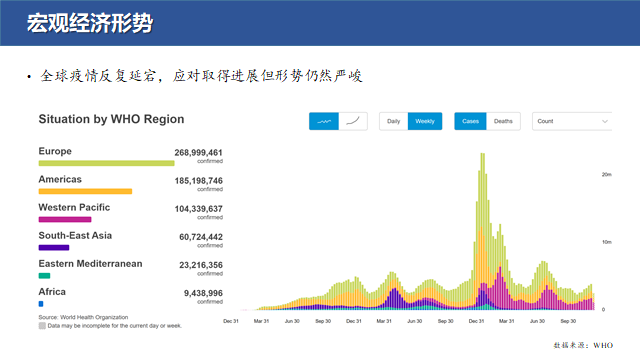640x360 pixels.
Task: Open the Count dropdown
Action: (x=572, y=121)
